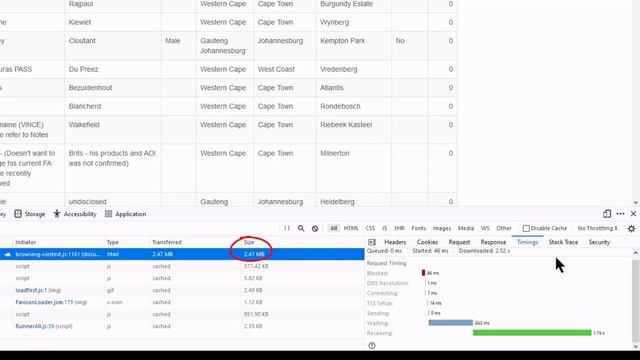Filter requests by Other
Image resolution: width=640 pixels, height=360 pixels.
[504, 228]
